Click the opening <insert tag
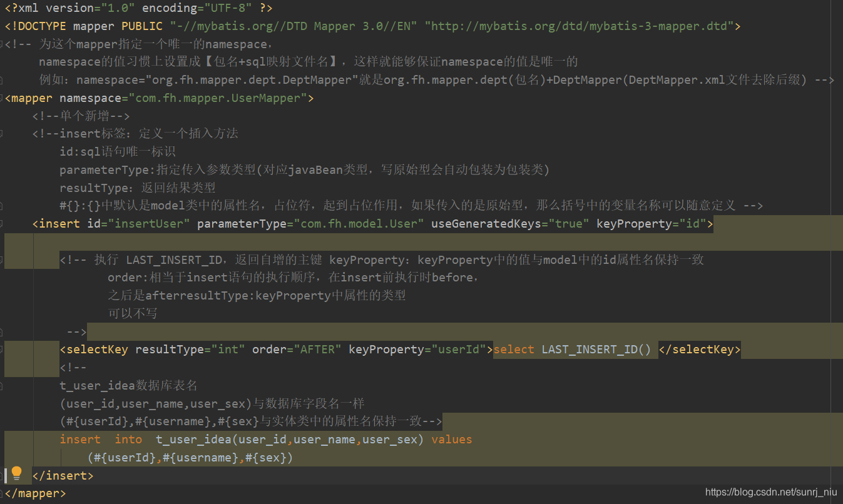Image resolution: width=843 pixels, height=504 pixels. (x=56, y=224)
